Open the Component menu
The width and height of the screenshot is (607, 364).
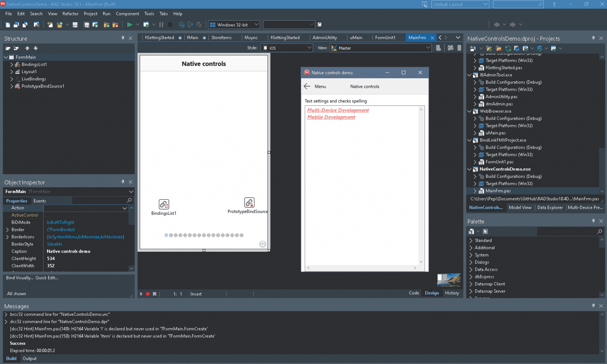[127, 14]
